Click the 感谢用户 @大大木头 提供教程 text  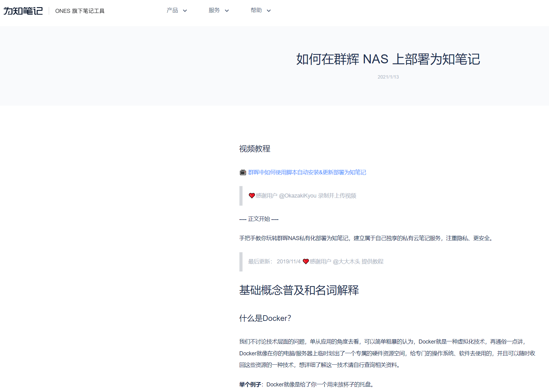[x=347, y=262]
